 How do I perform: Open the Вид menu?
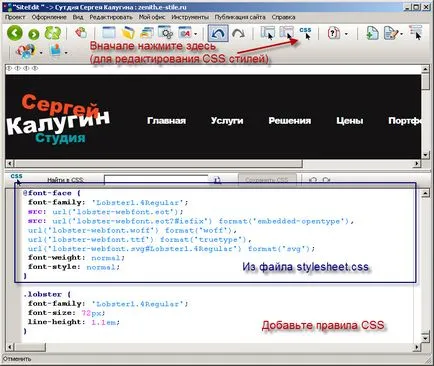coord(78,17)
